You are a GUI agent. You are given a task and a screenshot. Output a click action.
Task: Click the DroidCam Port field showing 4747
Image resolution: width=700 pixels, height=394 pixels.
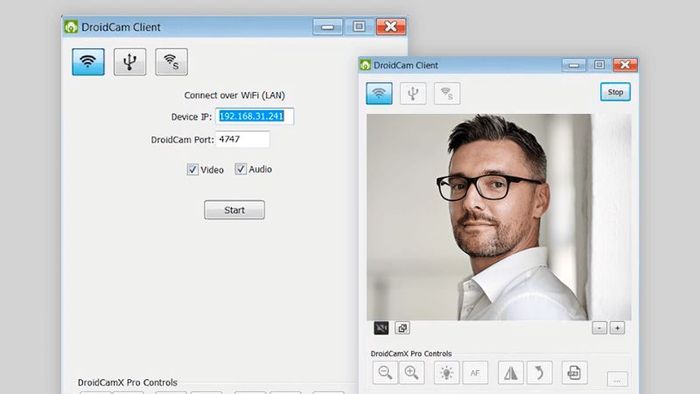[x=242, y=139]
